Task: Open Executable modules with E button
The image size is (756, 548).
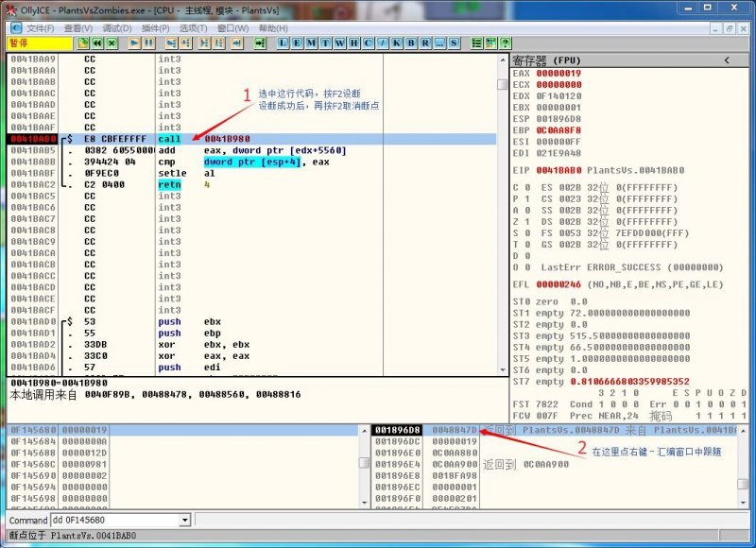Action: [298, 43]
